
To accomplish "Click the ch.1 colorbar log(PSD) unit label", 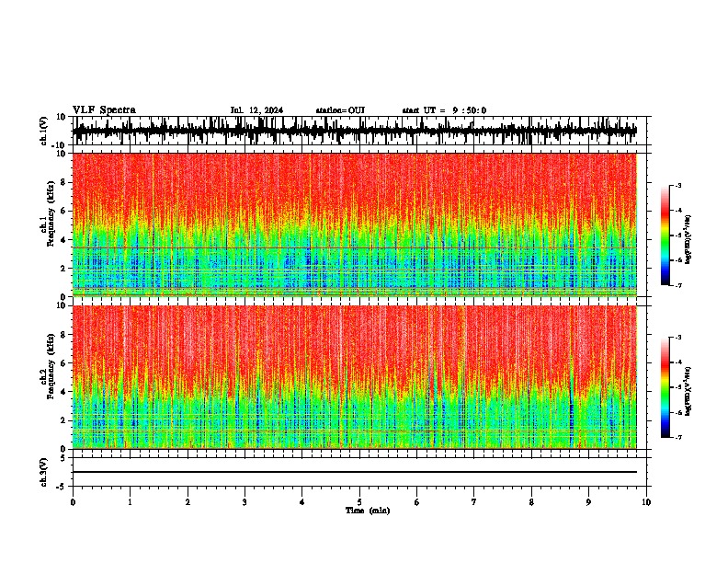I will 688,240.
